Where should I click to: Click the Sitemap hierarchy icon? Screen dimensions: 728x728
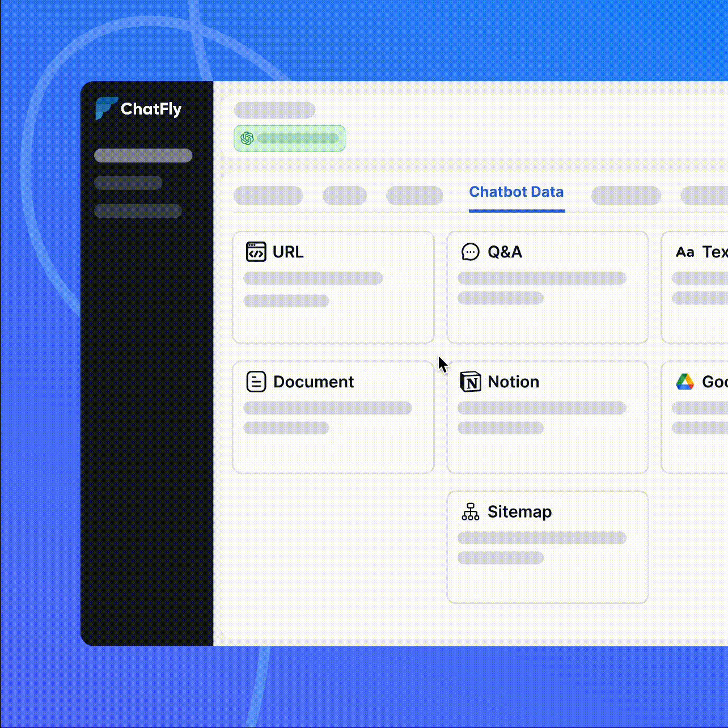coord(470,511)
